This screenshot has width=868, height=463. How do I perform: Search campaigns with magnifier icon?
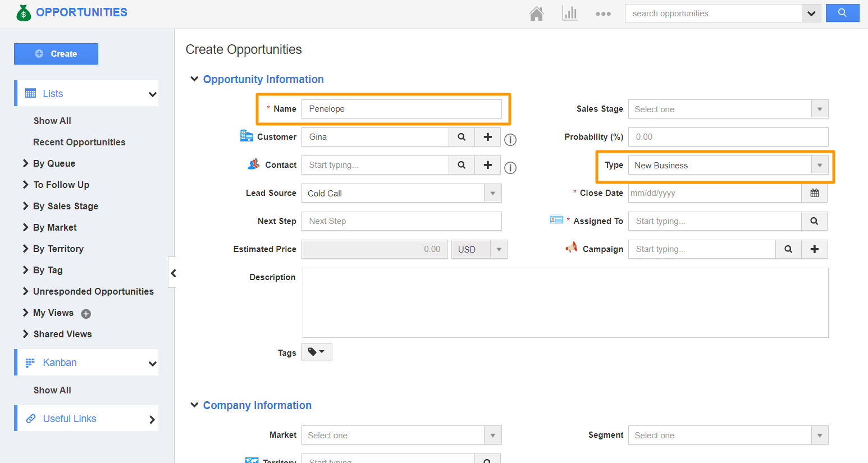[x=788, y=249]
